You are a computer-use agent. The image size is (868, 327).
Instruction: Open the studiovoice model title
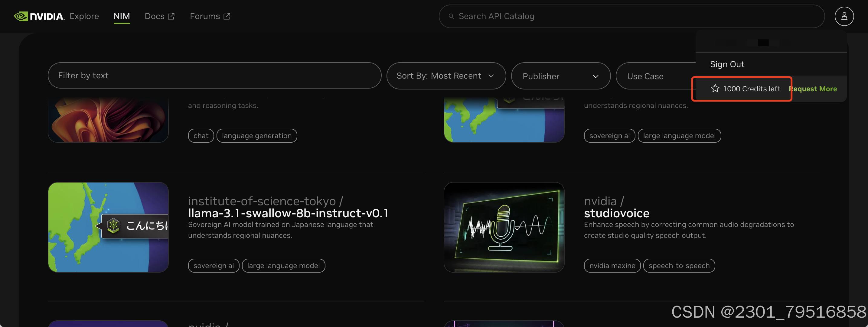pos(617,213)
